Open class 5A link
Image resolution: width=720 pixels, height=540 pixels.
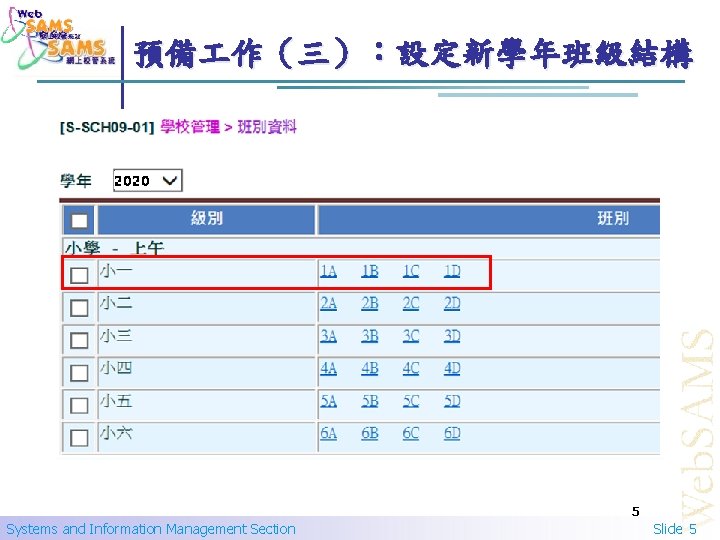pos(329,401)
